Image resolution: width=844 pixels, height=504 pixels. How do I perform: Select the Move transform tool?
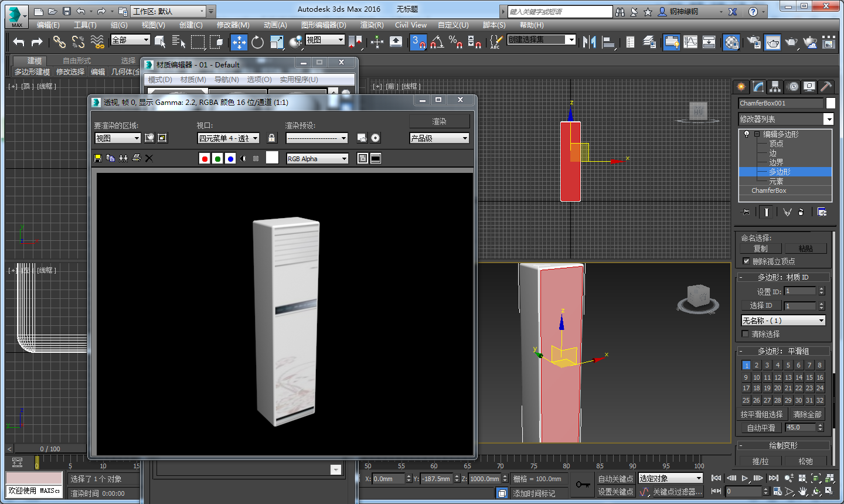[x=239, y=42]
